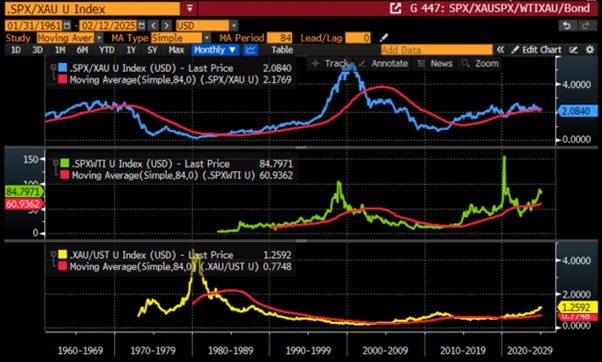Open the Monthly periodicity dropdown
This screenshot has height=362, width=602.
coord(215,50)
